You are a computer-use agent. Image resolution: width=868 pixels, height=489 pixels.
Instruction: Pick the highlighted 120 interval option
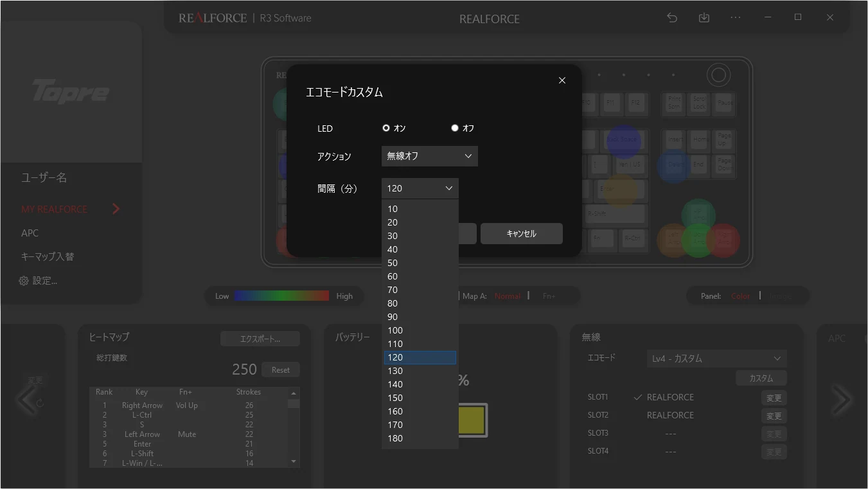coord(420,357)
